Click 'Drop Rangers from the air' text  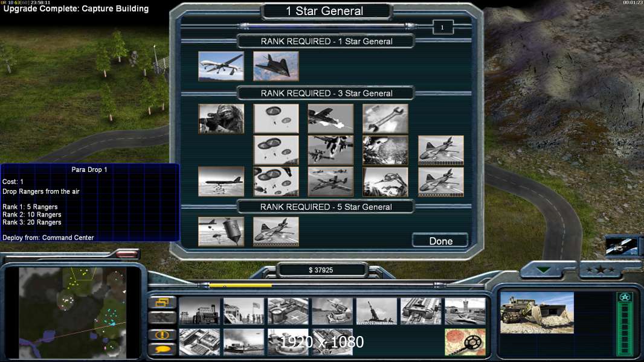40,191
